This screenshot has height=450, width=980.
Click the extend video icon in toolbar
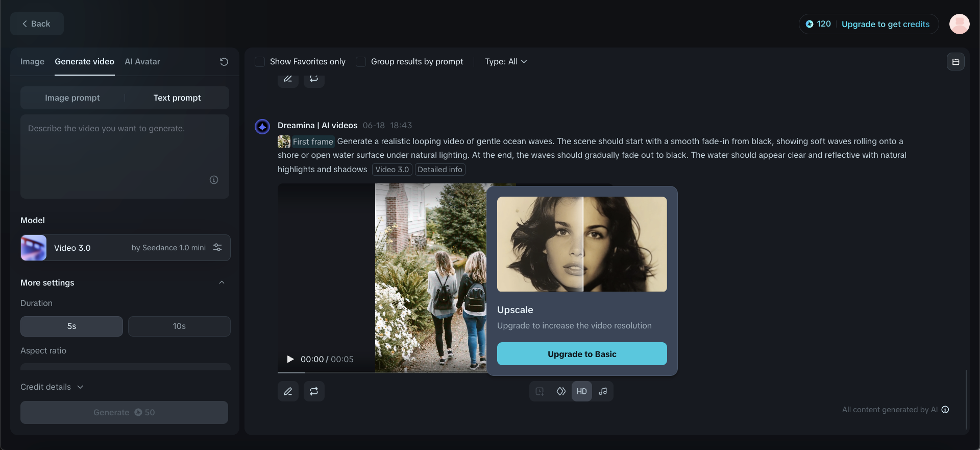(540, 391)
